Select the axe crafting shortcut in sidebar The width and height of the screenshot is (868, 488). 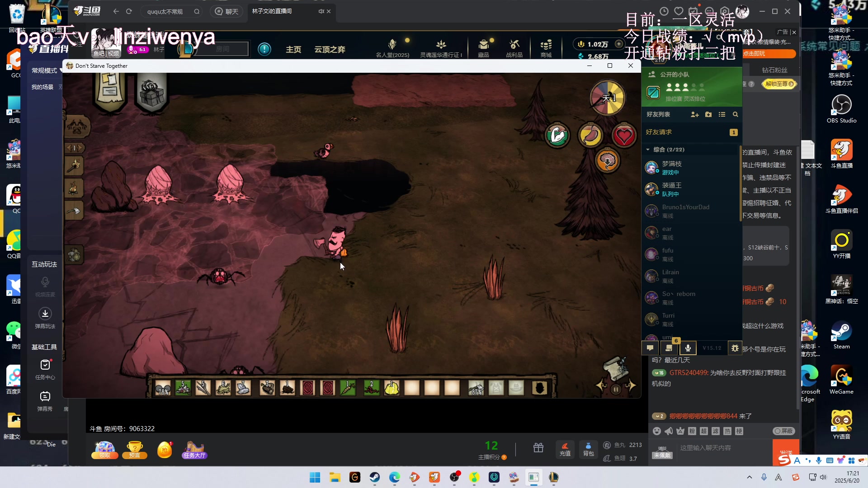pyautogui.click(x=74, y=211)
